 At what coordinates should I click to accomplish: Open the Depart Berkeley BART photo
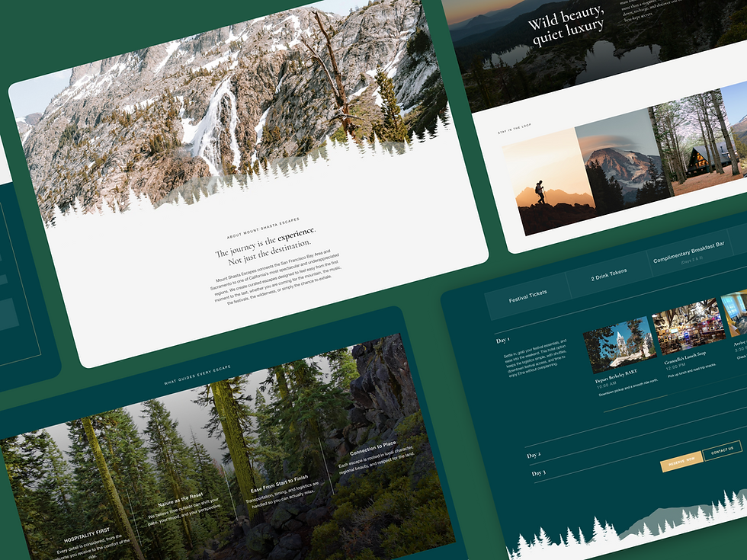click(x=620, y=345)
